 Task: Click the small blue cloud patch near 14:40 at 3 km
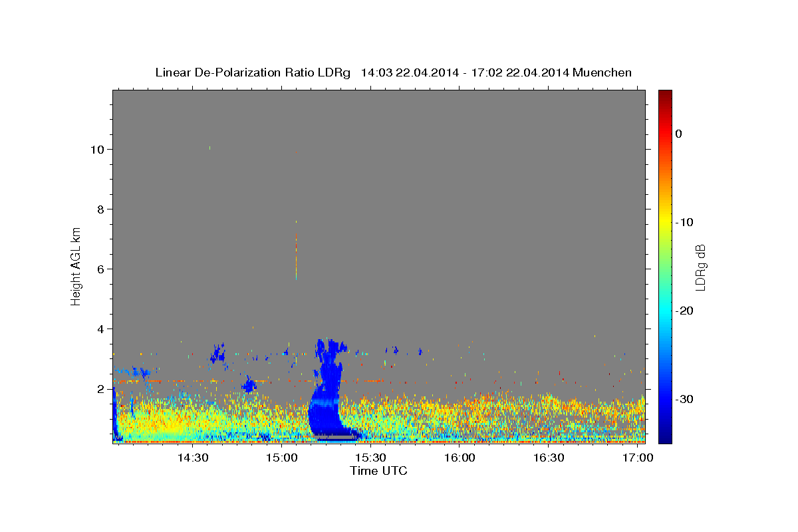pos(217,353)
